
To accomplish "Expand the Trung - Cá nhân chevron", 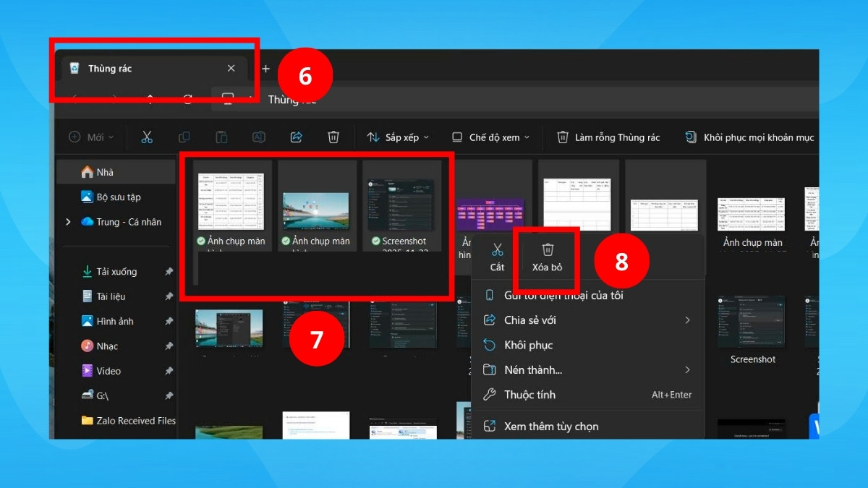I will [68, 222].
